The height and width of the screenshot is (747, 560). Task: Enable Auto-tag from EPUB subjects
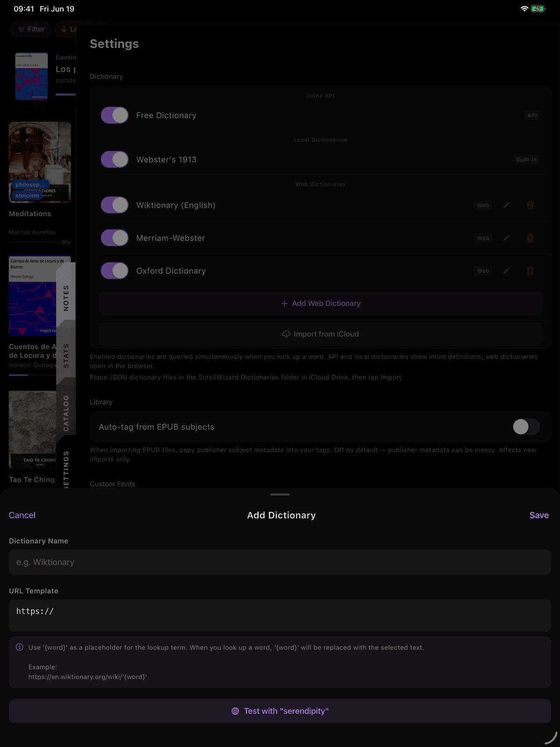(526, 426)
